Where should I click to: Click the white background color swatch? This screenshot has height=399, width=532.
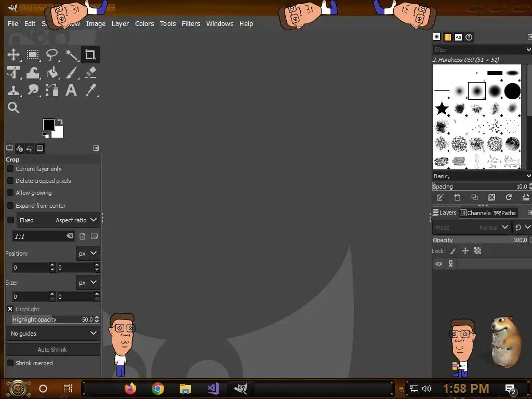(x=59, y=134)
